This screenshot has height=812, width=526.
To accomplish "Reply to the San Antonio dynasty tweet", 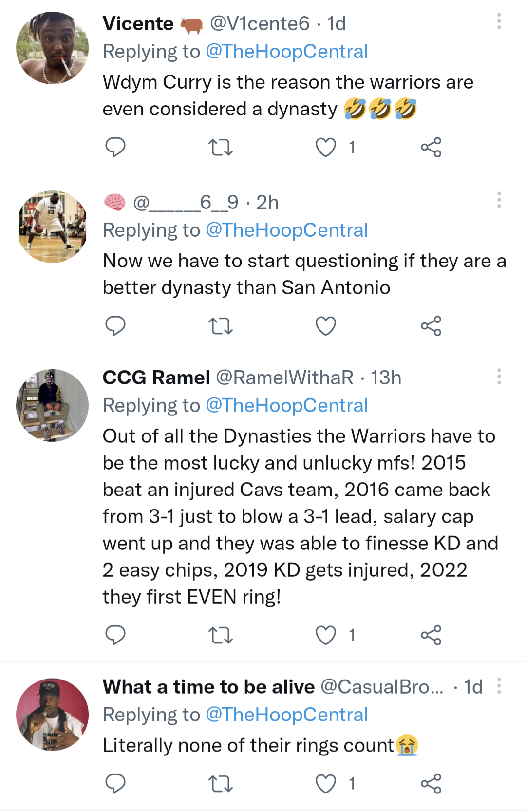I will click(115, 326).
